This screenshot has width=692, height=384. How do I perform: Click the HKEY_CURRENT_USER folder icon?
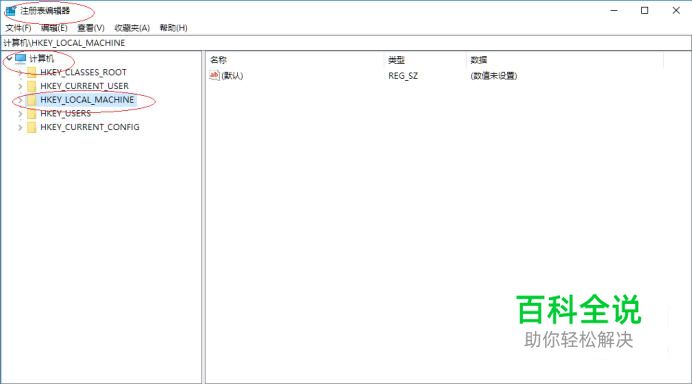point(32,86)
